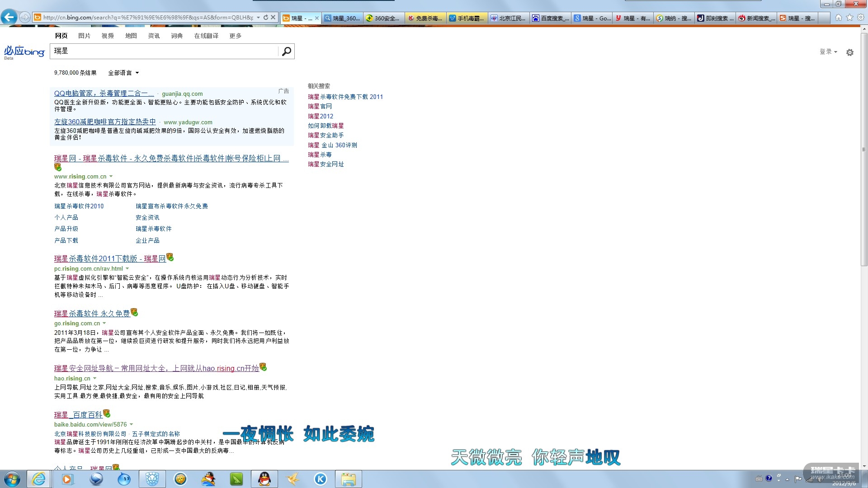The image size is (868, 488).
Task: Click the Bing search magnifier button
Action: coord(286,52)
